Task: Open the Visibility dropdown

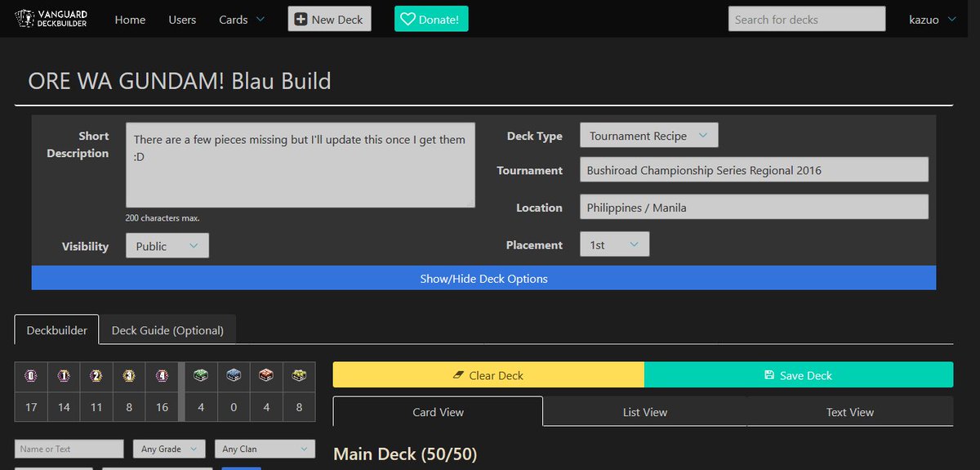Action: tap(167, 245)
